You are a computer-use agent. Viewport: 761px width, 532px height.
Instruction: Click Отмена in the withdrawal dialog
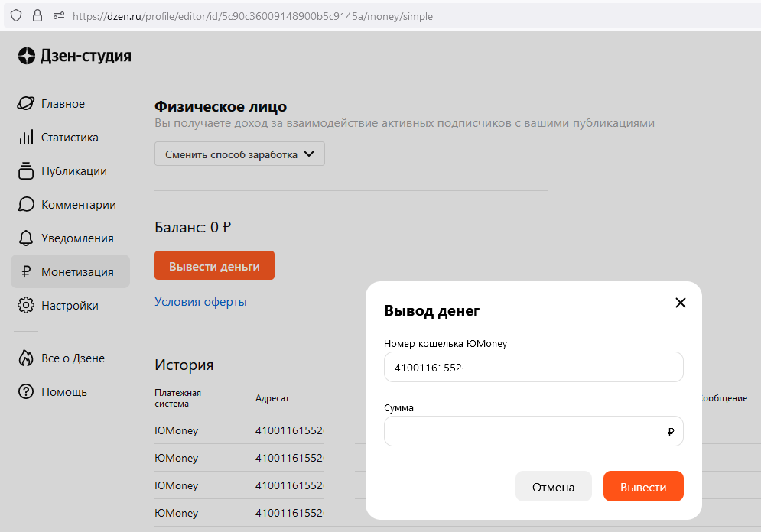[x=553, y=486]
